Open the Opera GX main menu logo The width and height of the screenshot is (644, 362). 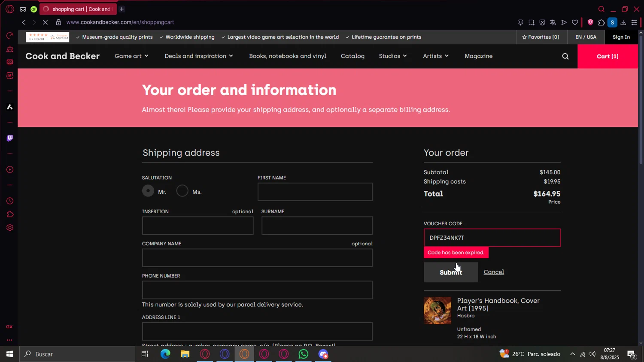coord(10,9)
